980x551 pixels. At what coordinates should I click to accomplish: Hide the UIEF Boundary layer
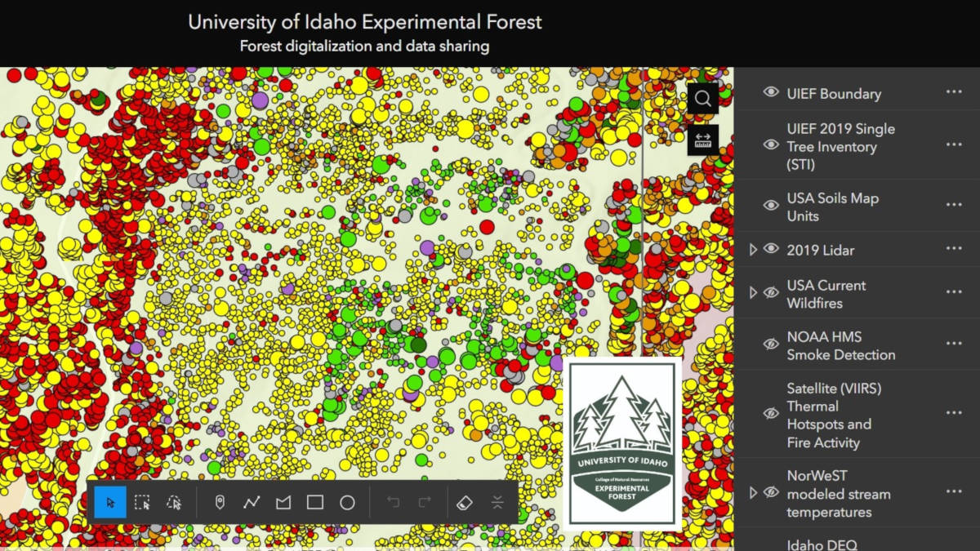771,92
